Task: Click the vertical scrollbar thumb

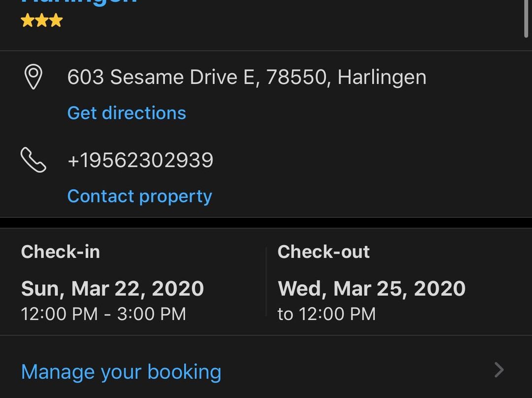Action: pyautogui.click(x=527, y=17)
